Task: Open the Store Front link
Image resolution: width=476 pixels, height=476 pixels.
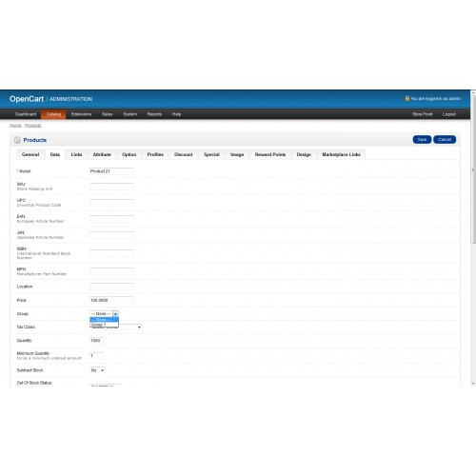Action: tap(422, 114)
